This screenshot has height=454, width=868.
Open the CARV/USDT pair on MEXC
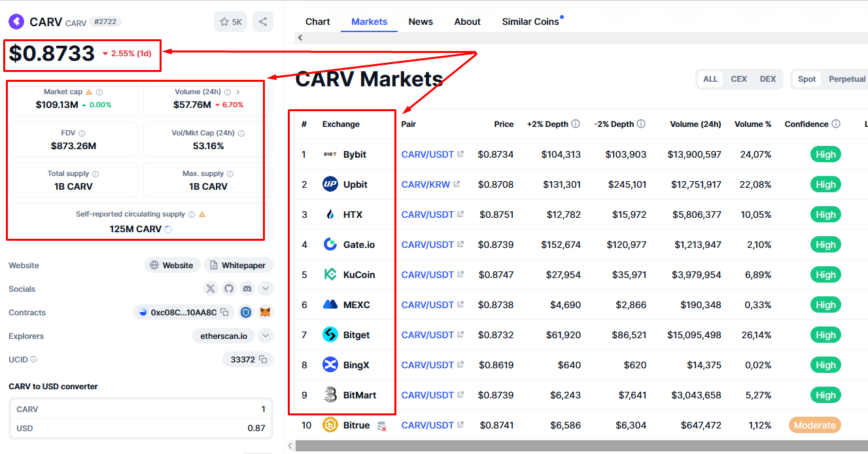pos(428,305)
